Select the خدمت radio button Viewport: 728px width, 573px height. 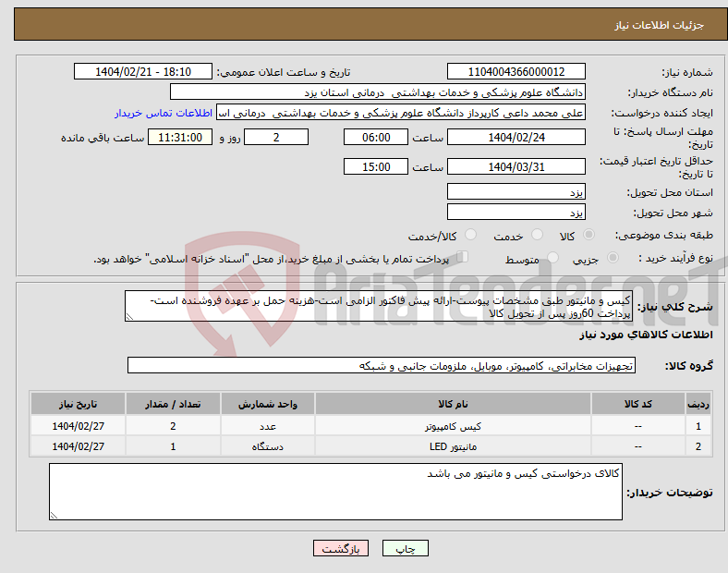pos(537,235)
